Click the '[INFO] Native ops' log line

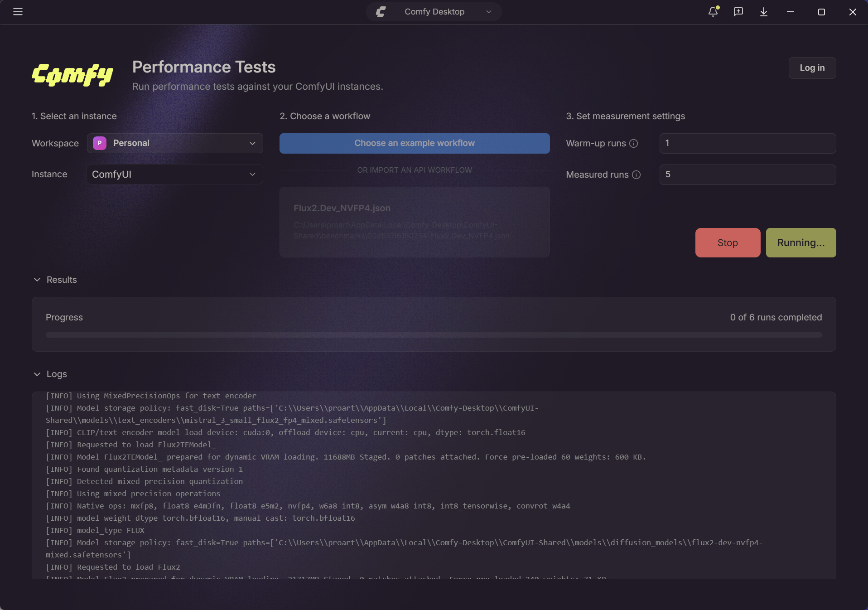point(308,506)
